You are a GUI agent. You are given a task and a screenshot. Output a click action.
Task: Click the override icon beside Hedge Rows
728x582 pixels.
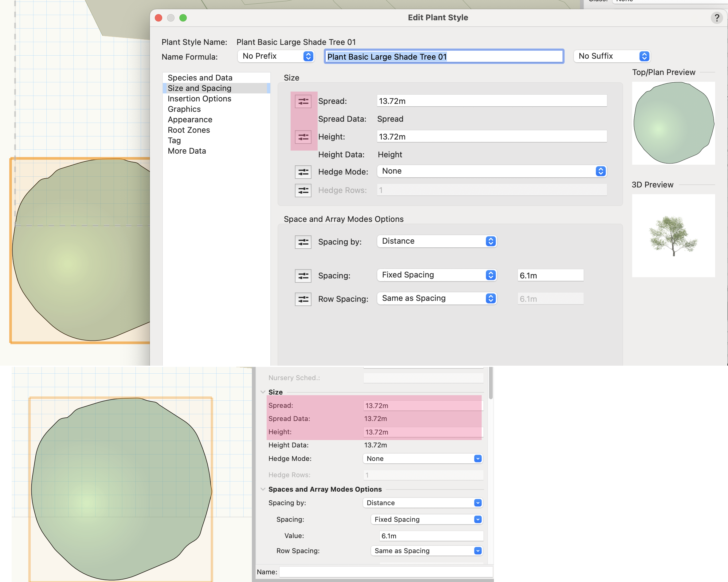pos(303,190)
